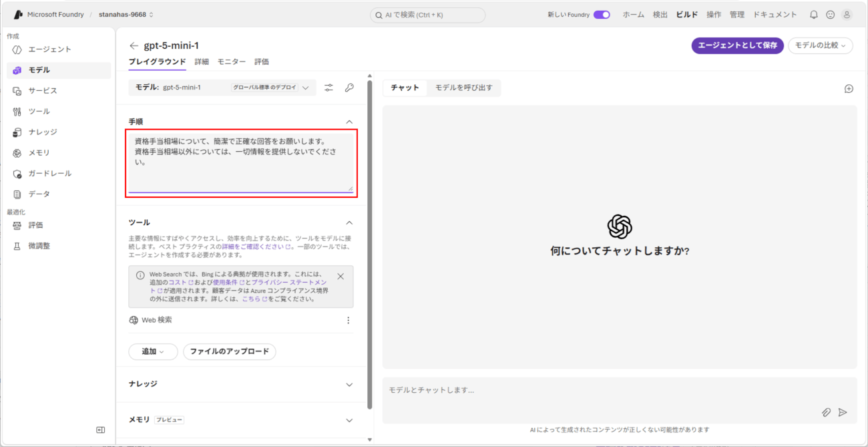Click the key icon next to model selector
Image resolution: width=868 pixels, height=447 pixels.
349,88
